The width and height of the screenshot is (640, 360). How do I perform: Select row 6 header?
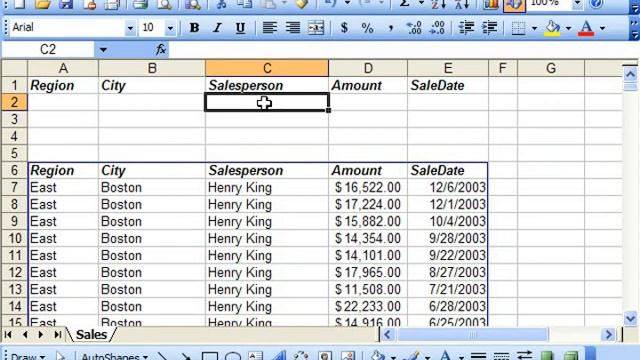pyautogui.click(x=14, y=170)
